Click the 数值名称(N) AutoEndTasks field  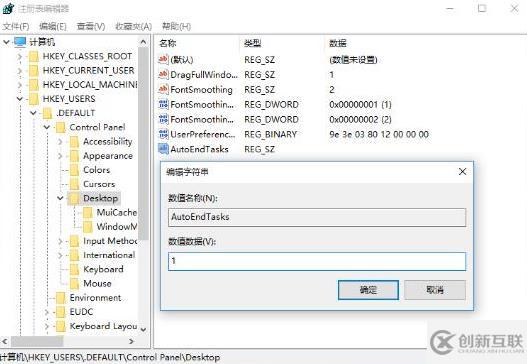pos(317,217)
